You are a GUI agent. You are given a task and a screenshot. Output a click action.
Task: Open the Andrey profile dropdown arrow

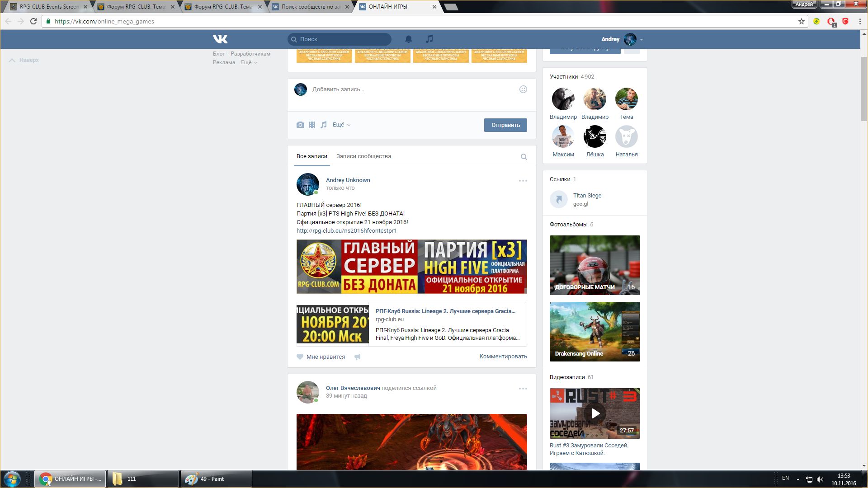point(642,40)
